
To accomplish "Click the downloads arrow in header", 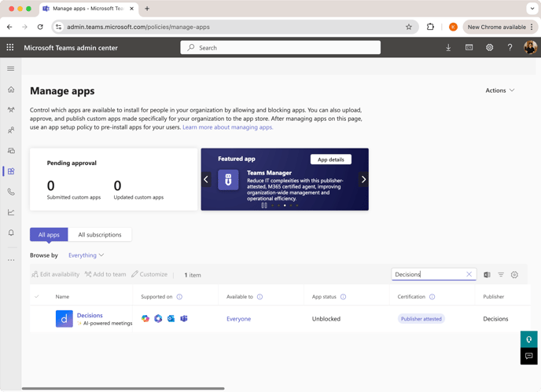I will click(448, 48).
